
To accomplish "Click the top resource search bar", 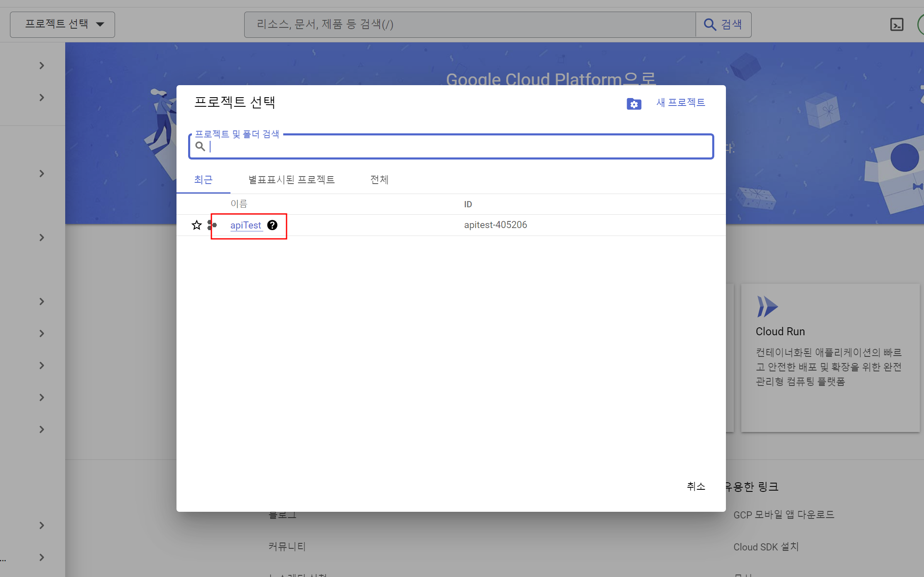I will pos(469,25).
